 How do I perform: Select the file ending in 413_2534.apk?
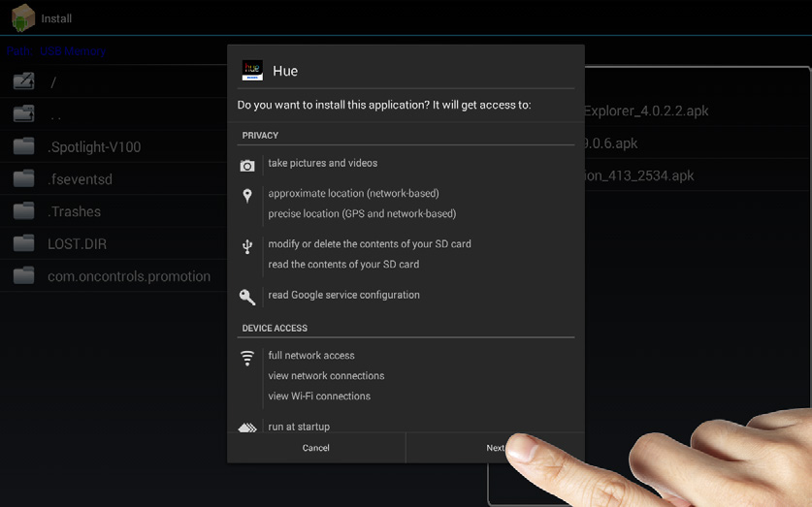[639, 175]
